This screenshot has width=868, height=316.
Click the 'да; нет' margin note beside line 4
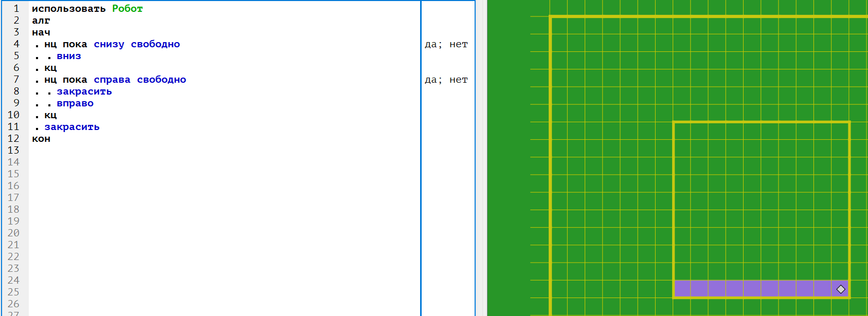click(446, 44)
